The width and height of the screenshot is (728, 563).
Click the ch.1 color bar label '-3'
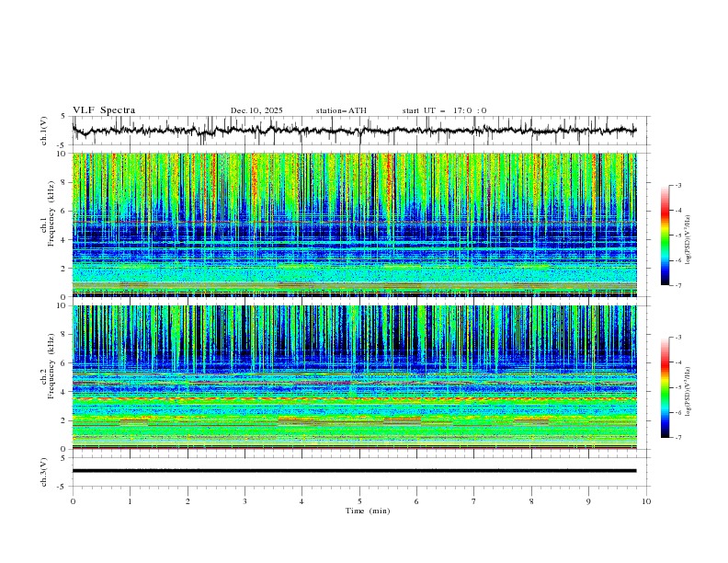pyautogui.click(x=678, y=185)
